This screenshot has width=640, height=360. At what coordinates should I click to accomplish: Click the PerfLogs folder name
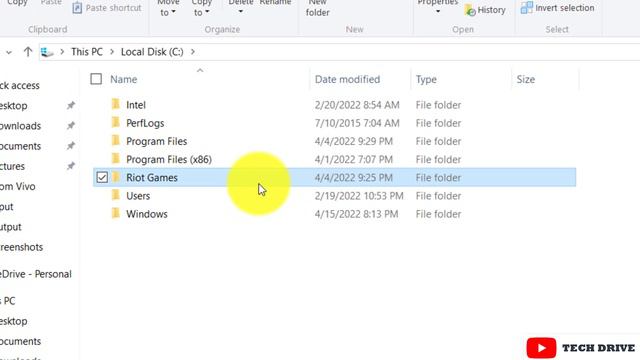145,123
